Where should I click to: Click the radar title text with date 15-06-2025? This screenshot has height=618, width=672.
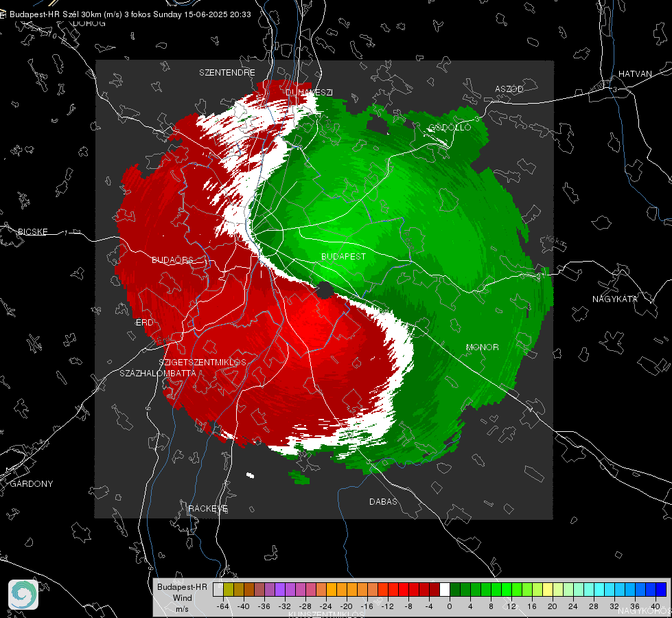tap(130, 14)
